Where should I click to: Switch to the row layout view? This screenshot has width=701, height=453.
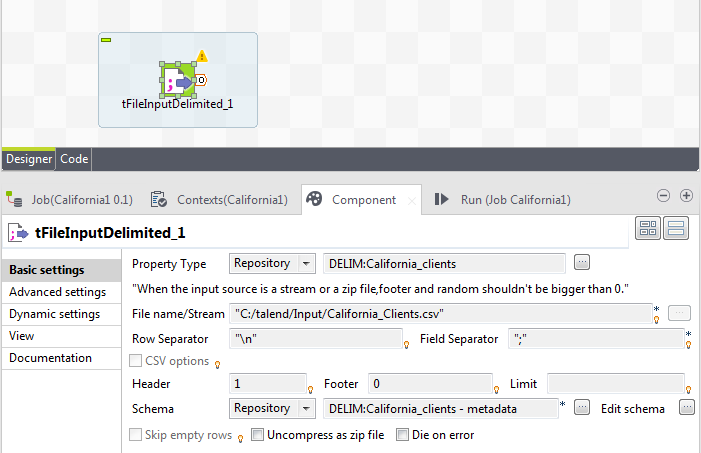point(676,228)
